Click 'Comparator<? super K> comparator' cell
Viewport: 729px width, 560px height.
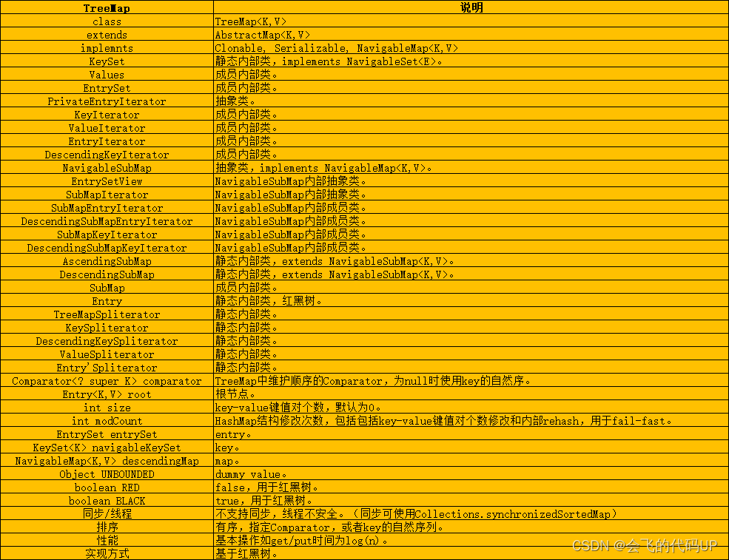[107, 381]
